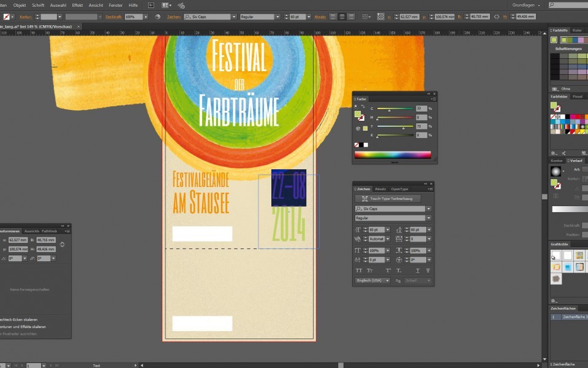
Task: Collapse the Farbe panel with double arrows
Action: coord(429,93)
